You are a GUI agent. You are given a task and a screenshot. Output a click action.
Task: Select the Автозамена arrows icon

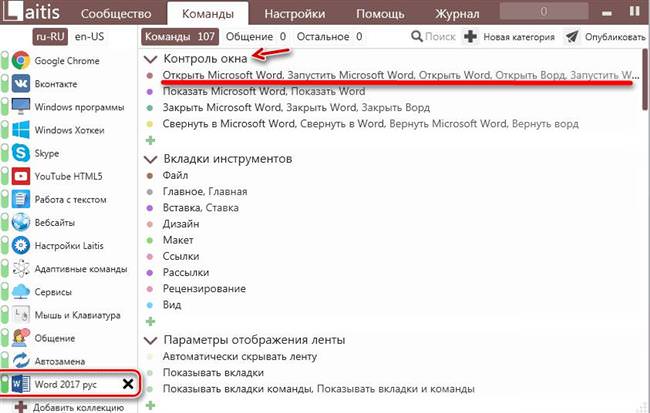click(21, 361)
